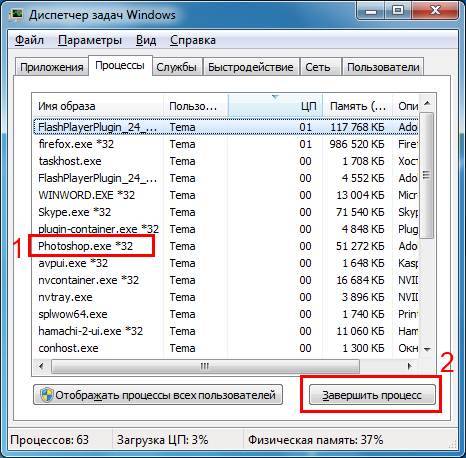Select the Photoshop.exe *32 process row

[226, 246]
